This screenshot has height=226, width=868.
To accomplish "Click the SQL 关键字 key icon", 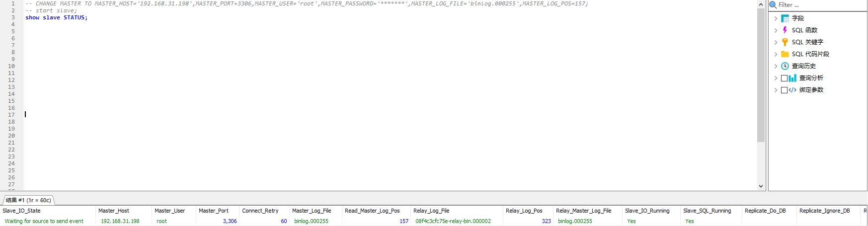I will click(x=785, y=42).
